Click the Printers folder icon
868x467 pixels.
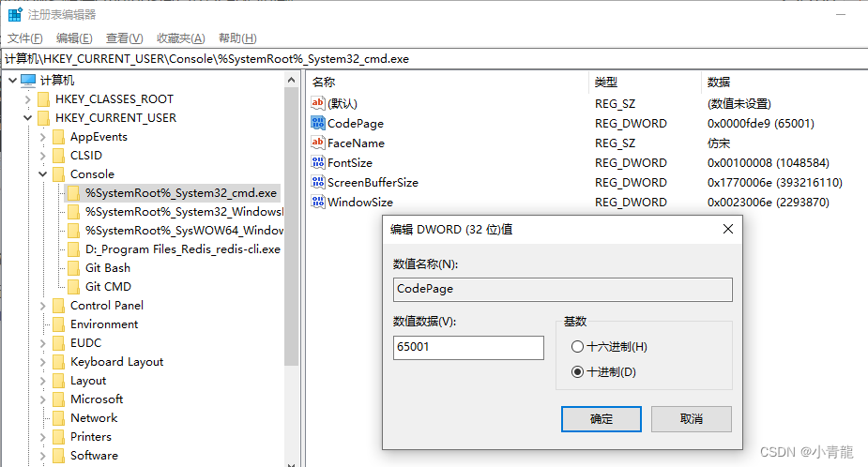coord(59,437)
